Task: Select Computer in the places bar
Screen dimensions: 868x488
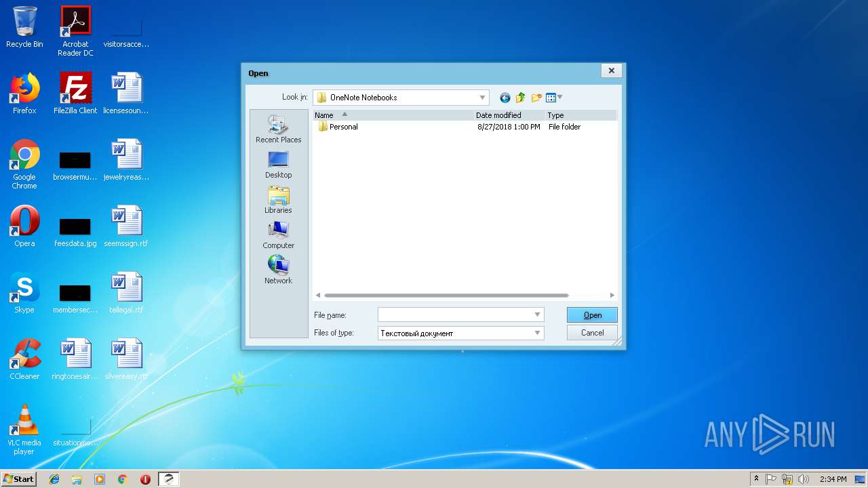Action: pos(278,235)
